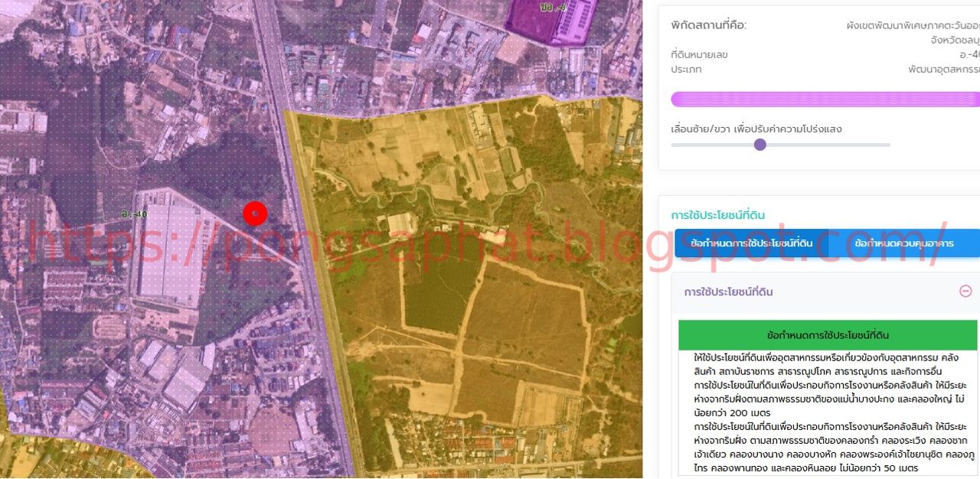This screenshot has height=479, width=980.
Task: Switch to the ข้อกำหนดควบคุมอาคาร tab
Action: click(903, 243)
